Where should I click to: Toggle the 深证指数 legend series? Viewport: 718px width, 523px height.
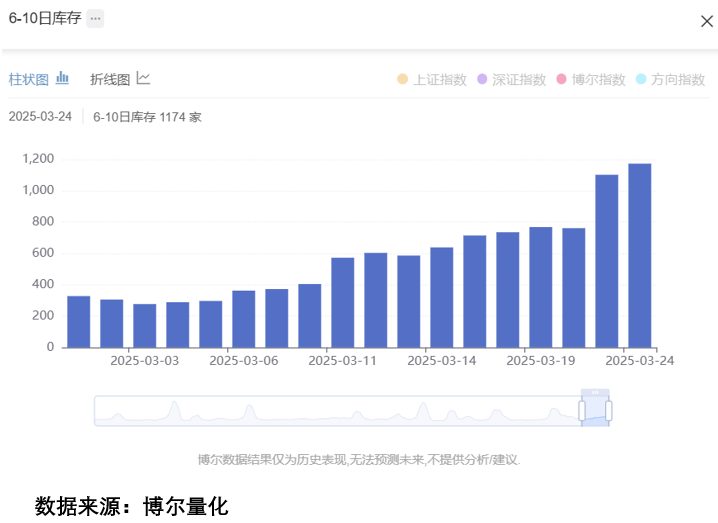[x=511, y=80]
